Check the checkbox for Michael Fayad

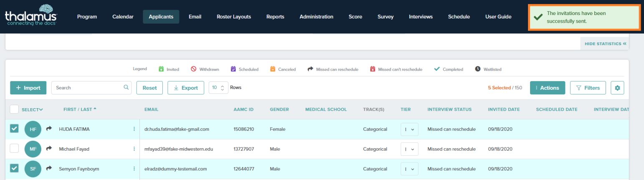pos(14,148)
